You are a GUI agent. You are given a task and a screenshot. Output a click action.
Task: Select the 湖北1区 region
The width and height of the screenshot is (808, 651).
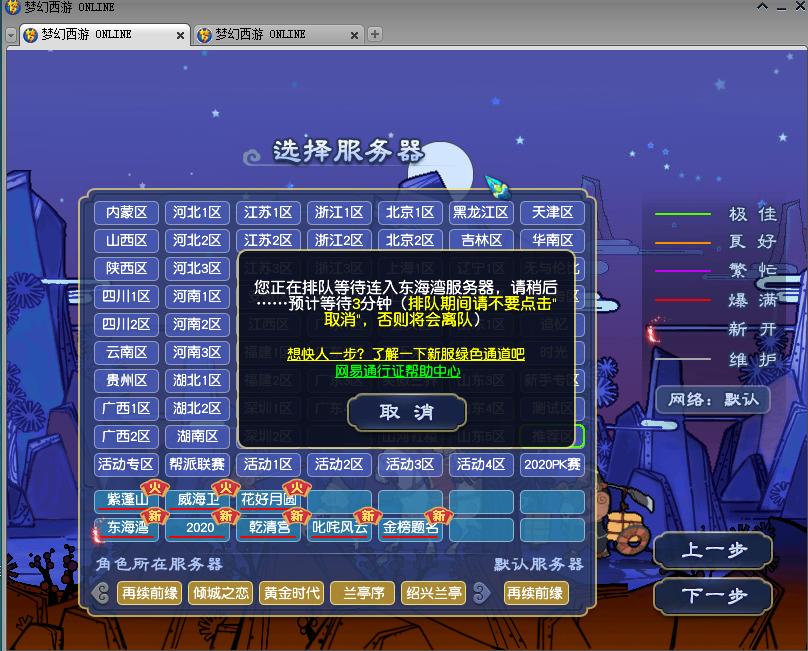click(197, 380)
